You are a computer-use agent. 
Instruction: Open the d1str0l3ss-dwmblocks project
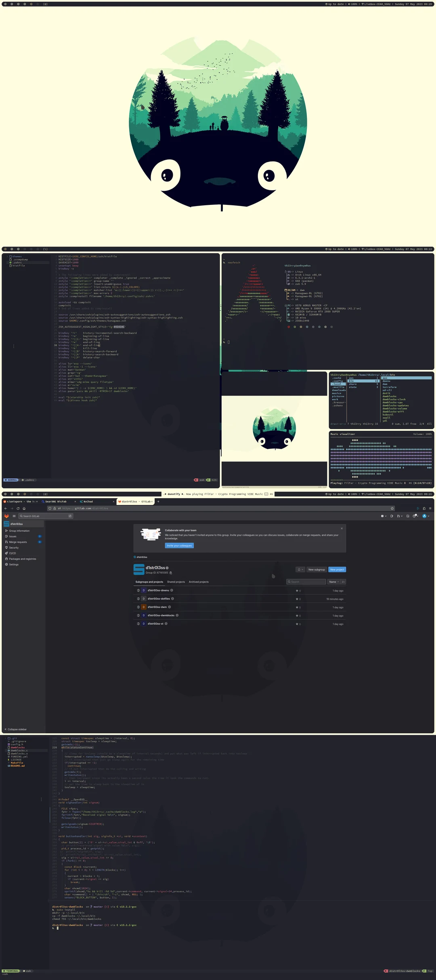point(161,615)
